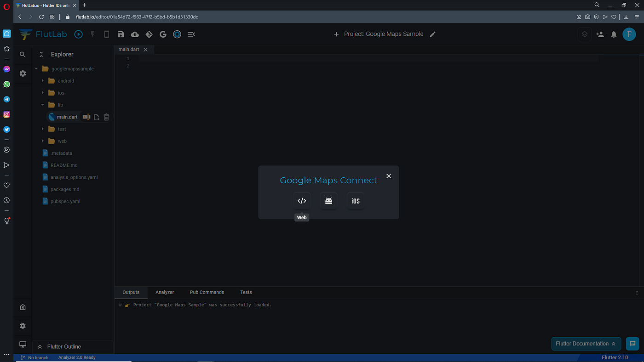Image resolution: width=644 pixels, height=362 pixels.
Task: Close the main.dart editor tab
Action: coord(146,50)
